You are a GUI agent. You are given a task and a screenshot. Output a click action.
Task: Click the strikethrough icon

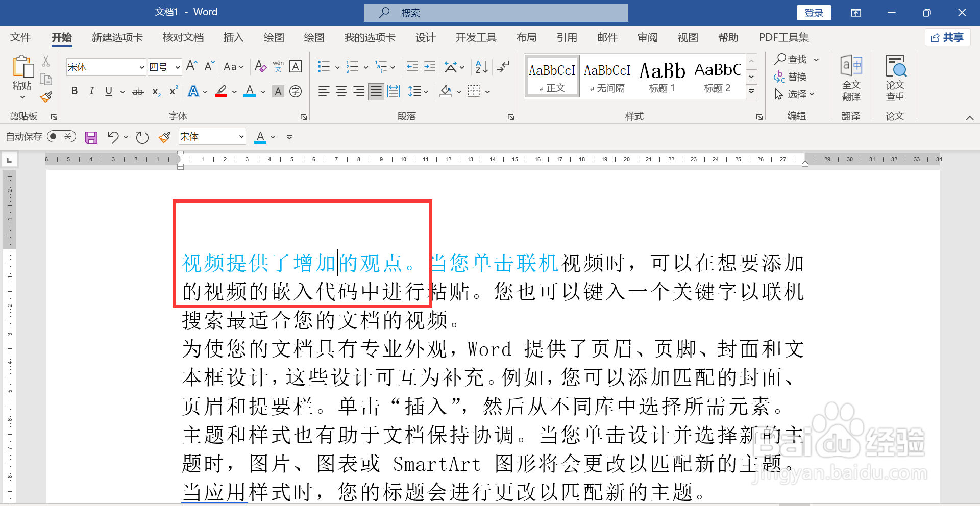tap(137, 91)
